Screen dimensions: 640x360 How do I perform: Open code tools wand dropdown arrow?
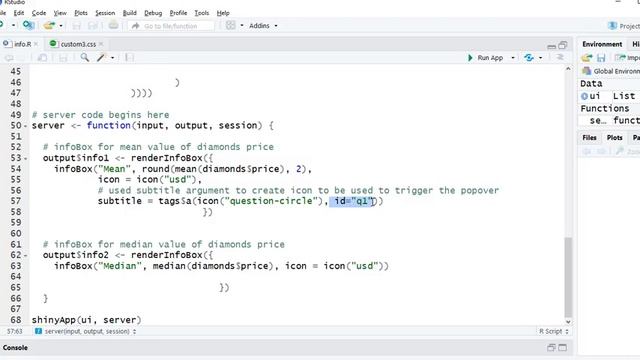112,58
